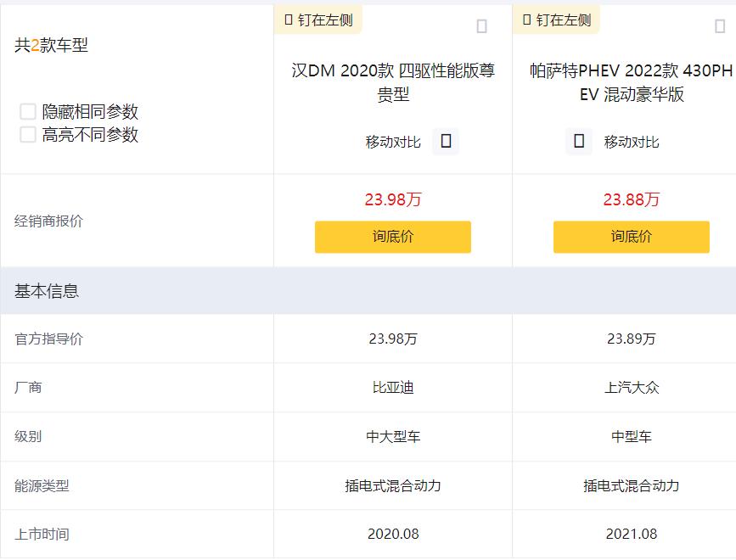Click 汉DM official guide price 23.98万
This screenshot has height=560, width=736.
tap(393, 339)
